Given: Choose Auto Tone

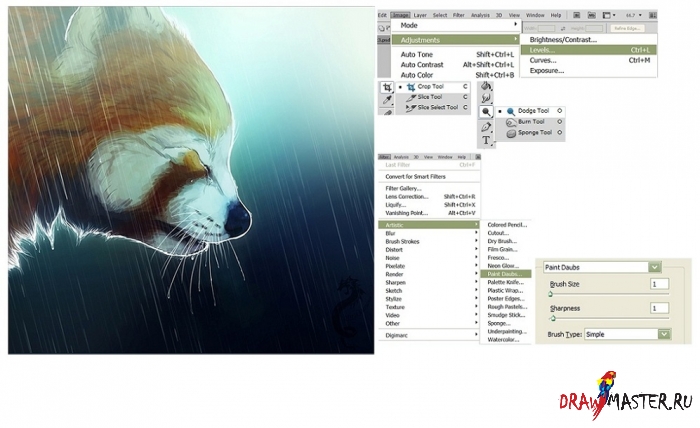Looking at the screenshot, I should [x=455, y=54].
